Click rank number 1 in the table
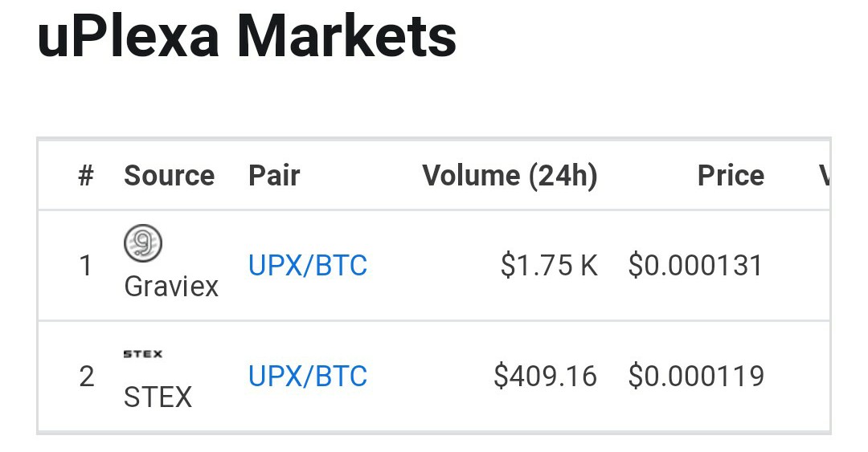 [86, 266]
